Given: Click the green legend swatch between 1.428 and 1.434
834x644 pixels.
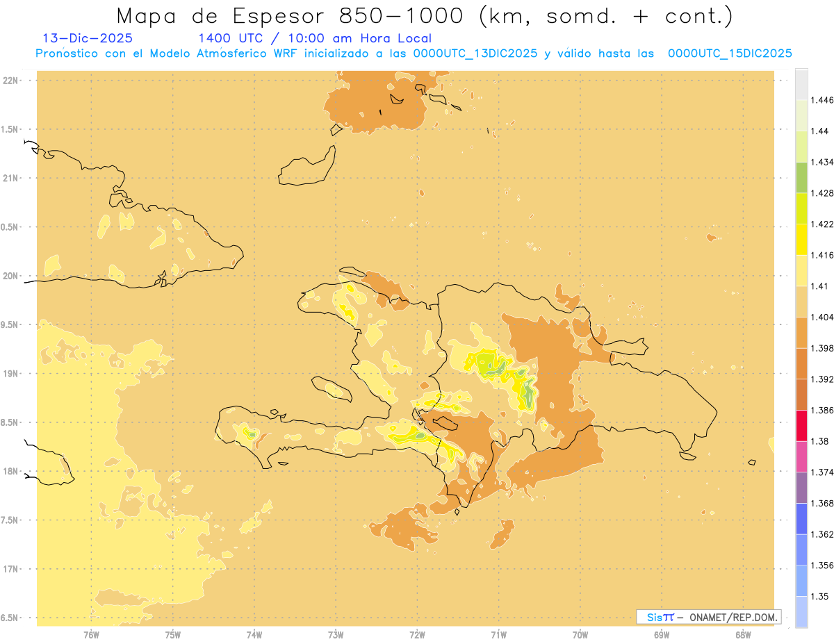Looking at the screenshot, I should [801, 177].
